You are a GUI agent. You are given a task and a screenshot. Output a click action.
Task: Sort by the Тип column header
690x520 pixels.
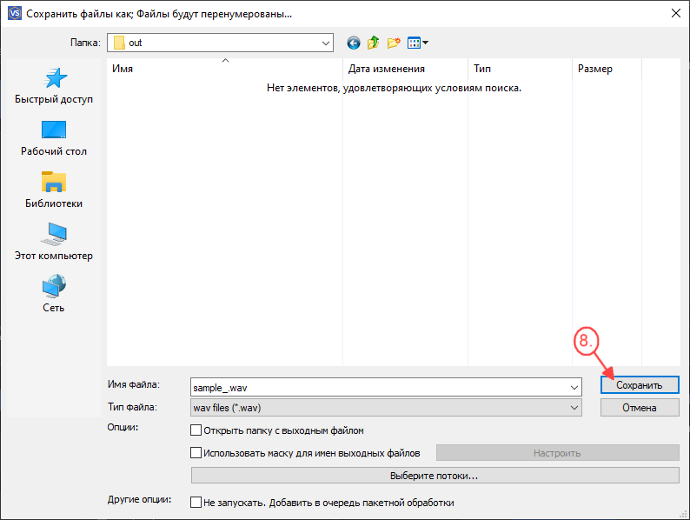[520, 69]
